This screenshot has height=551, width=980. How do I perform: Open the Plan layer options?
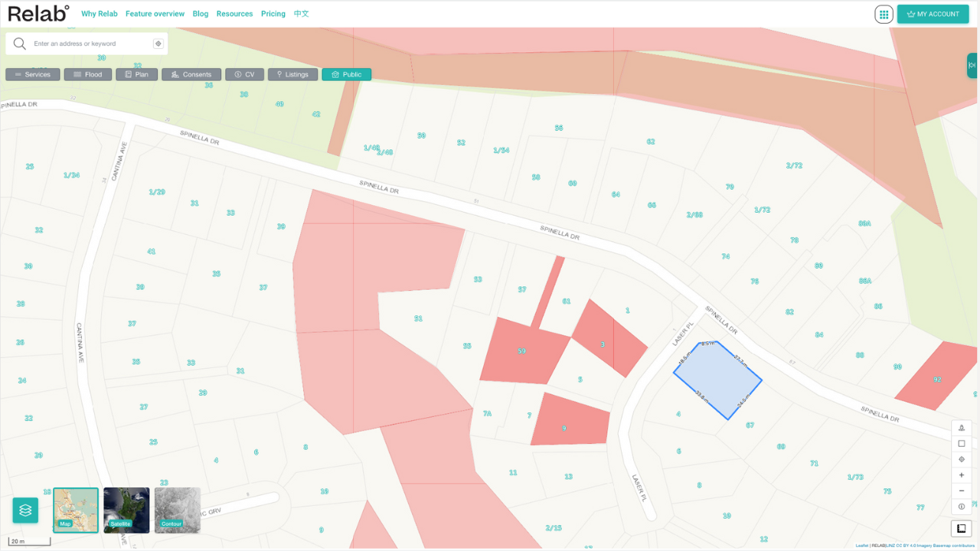(x=136, y=74)
